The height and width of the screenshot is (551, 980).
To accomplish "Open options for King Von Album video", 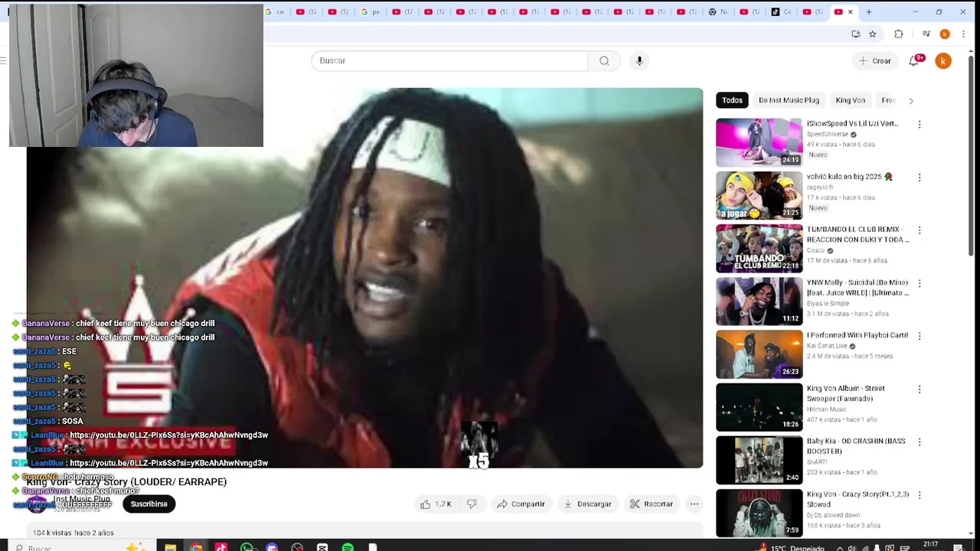I will click(x=920, y=389).
